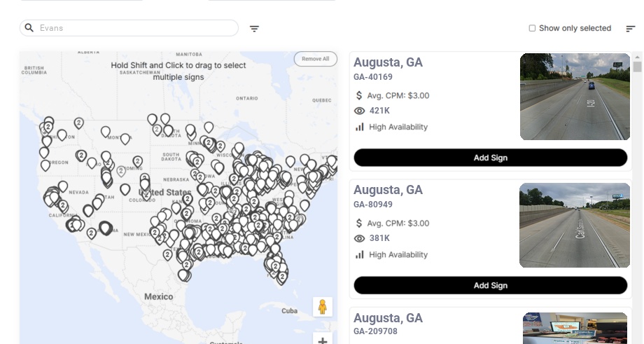Open the GA-209708 Augusta listing title
Viewport: 644px width, 344px height.
(x=388, y=318)
